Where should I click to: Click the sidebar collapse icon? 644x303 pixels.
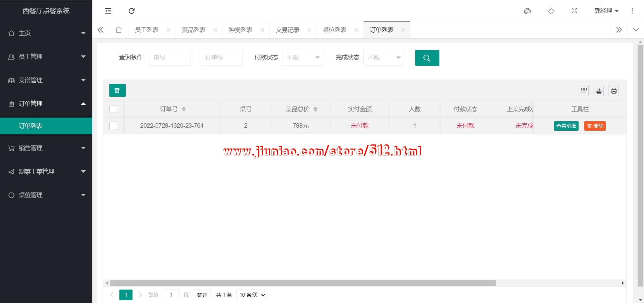pyautogui.click(x=108, y=11)
